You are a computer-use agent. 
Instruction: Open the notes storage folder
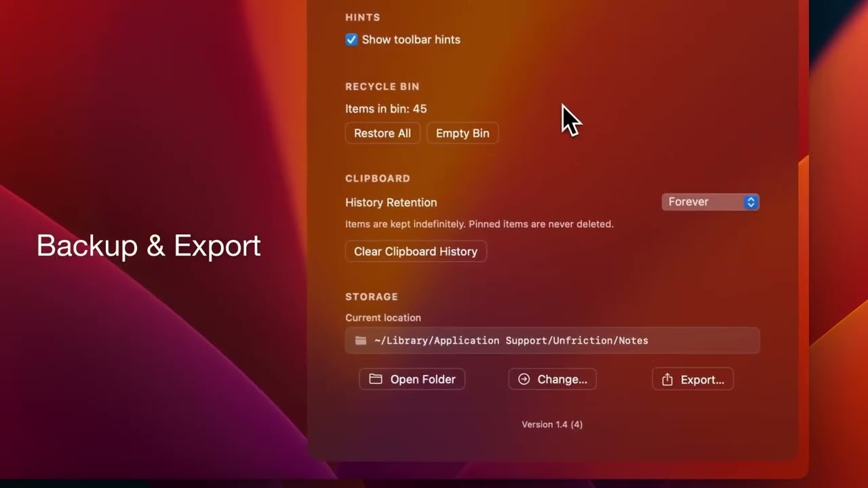click(x=412, y=379)
